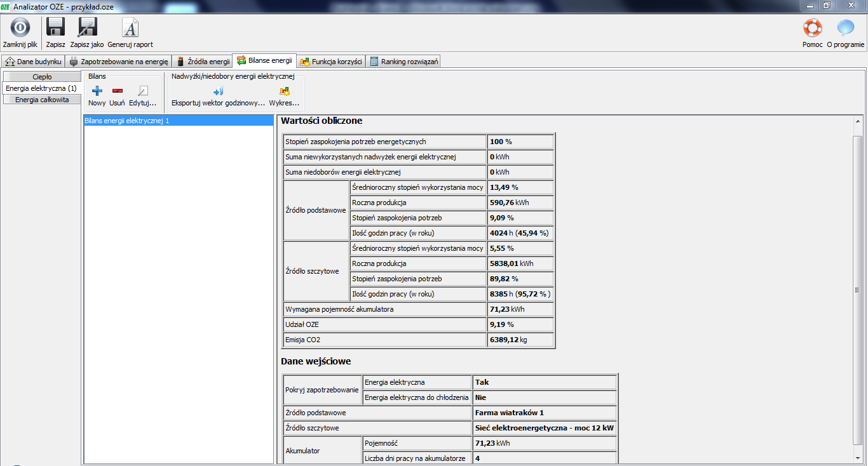This screenshot has width=868, height=466.
Task: Click the Dane wejściowe heading
Action: (316, 361)
